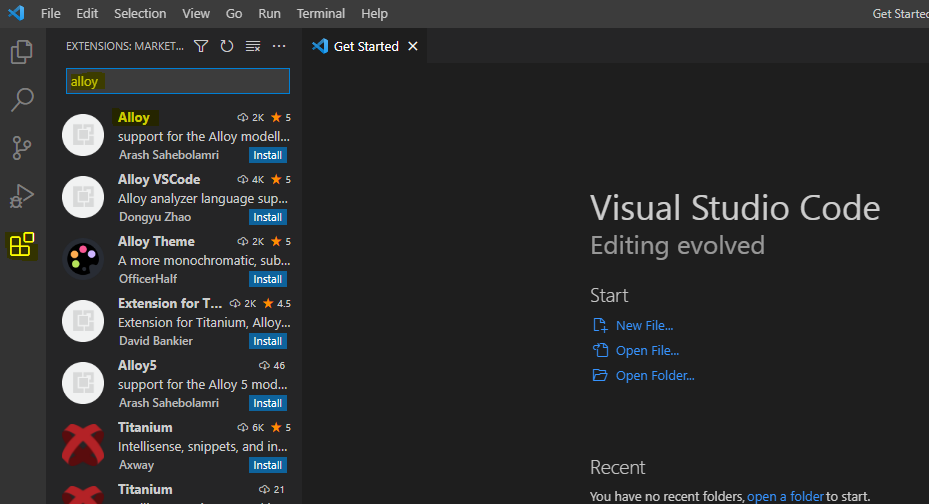Screen dimensions: 929x504
Task: Open the File menu
Action: [x=50, y=13]
